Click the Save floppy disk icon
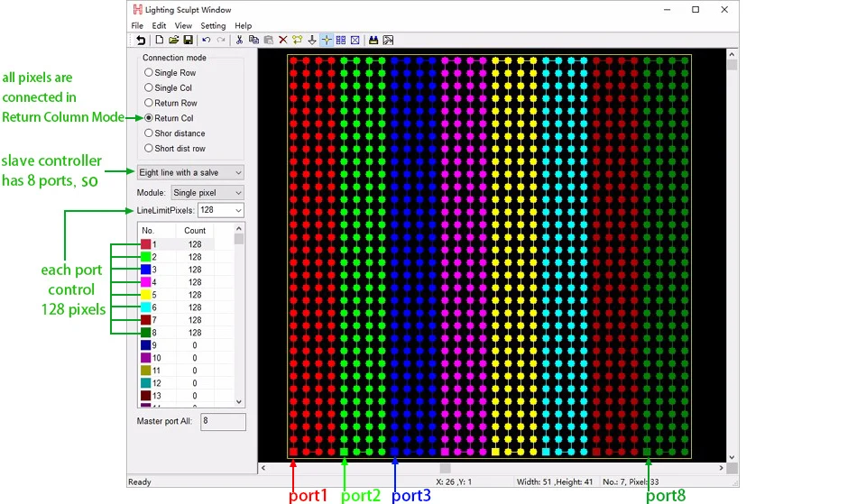Viewport: 866px width, 504px height. [188, 41]
